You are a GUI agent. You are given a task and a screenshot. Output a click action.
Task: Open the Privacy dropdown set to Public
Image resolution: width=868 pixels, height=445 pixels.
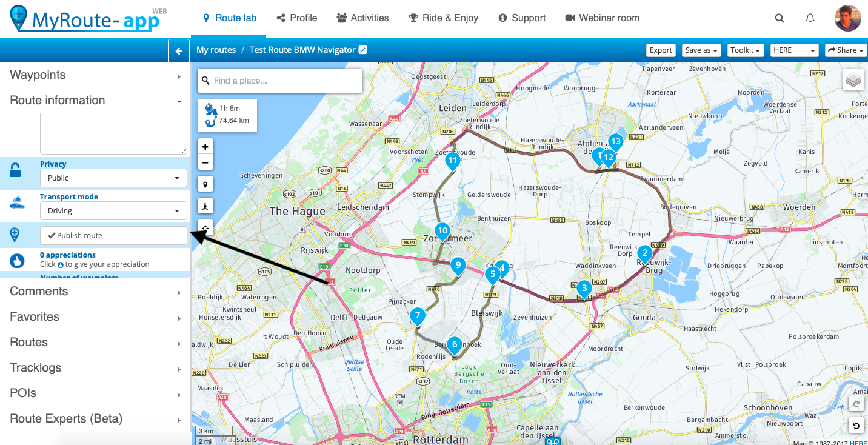click(x=113, y=178)
